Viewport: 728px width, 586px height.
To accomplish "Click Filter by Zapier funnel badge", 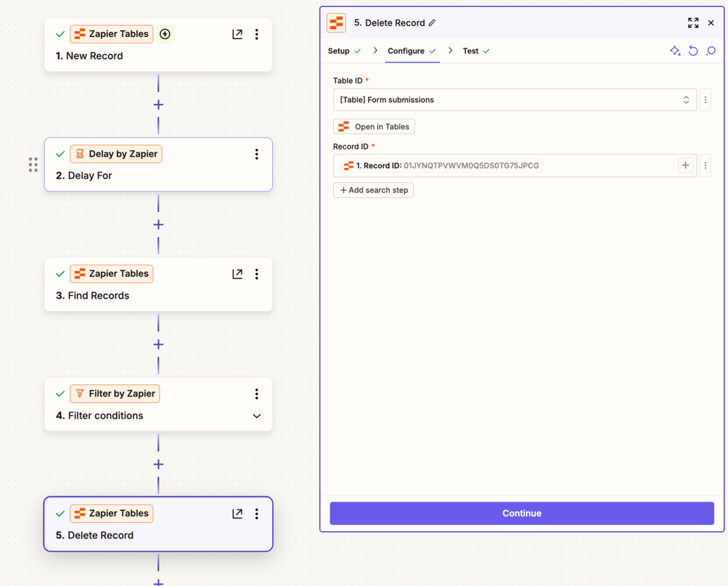I will pos(115,394).
